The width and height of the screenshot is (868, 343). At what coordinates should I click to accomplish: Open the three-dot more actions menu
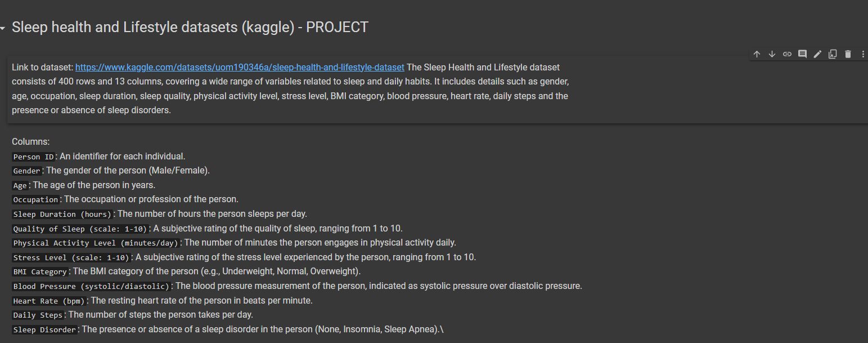[x=863, y=54]
